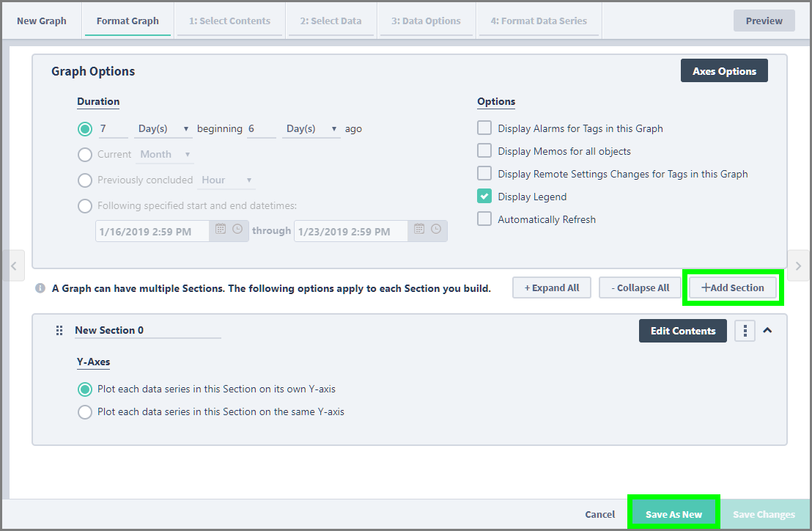
Task: Go to 2: Select Data tab
Action: tap(331, 21)
